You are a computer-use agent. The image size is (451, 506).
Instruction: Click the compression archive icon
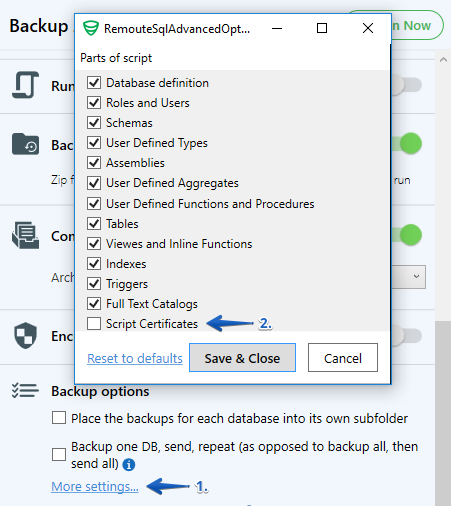coord(25,235)
